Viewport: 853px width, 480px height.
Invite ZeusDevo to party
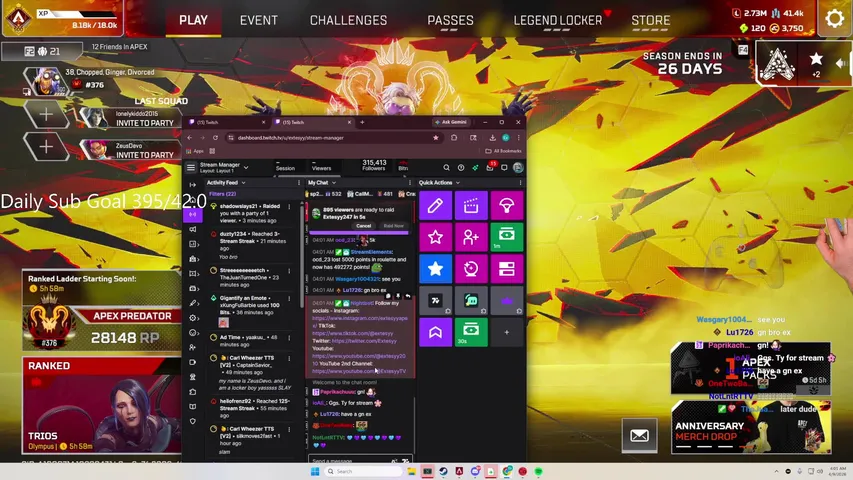coord(144,155)
